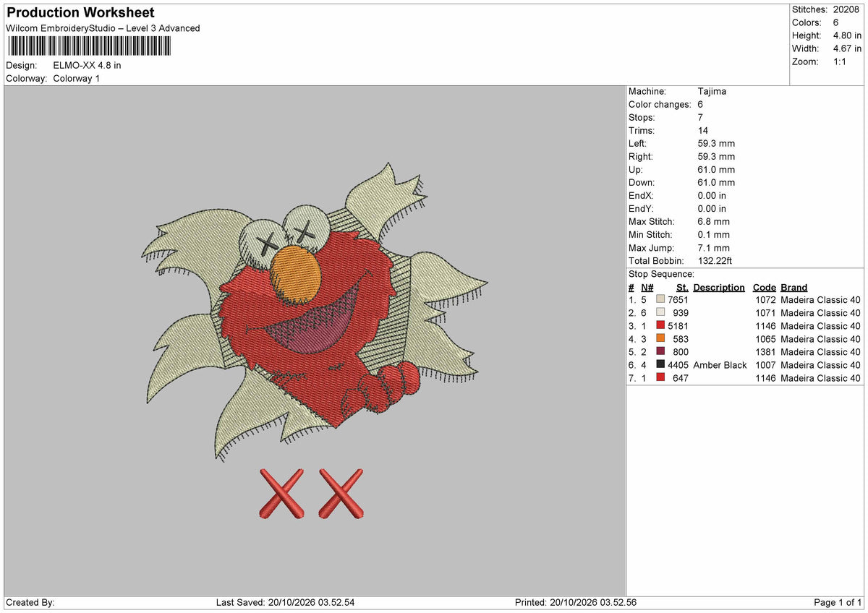Click the design name 'ELMO-XX 4.8 in'
This screenshot has height=613, width=868.
pyautogui.click(x=87, y=65)
